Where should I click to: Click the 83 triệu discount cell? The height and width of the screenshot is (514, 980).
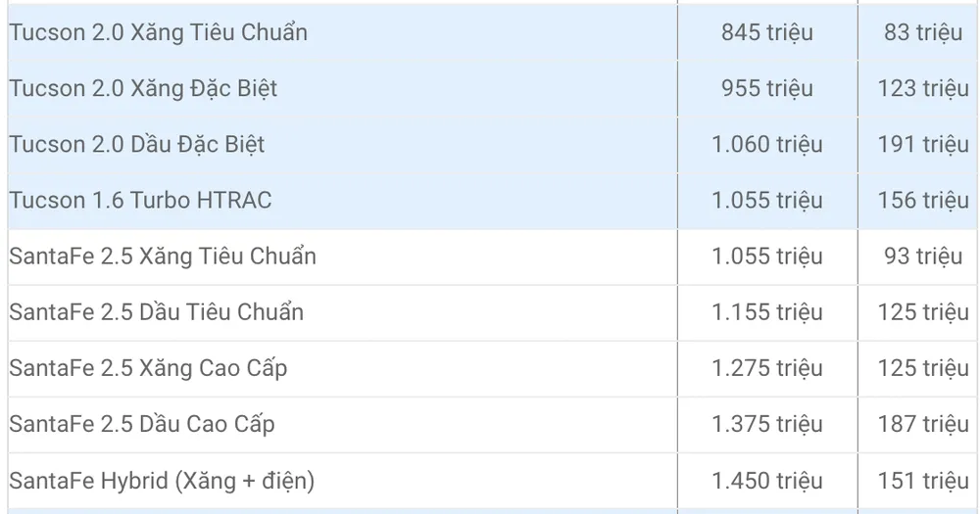pyautogui.click(x=923, y=32)
